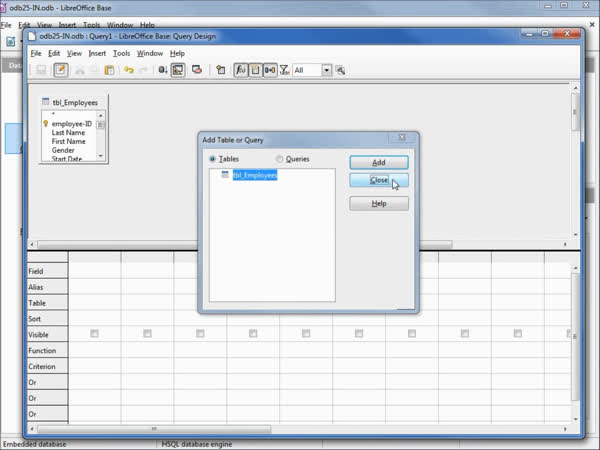Viewport: 600px width, 450px height.
Task: Open the Tools menu in Query Design
Action: 121,53
